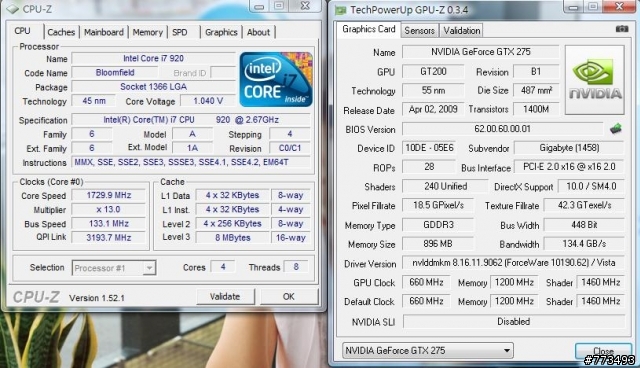Click the GPU value GT200 in GPU-Z

[x=433, y=71]
